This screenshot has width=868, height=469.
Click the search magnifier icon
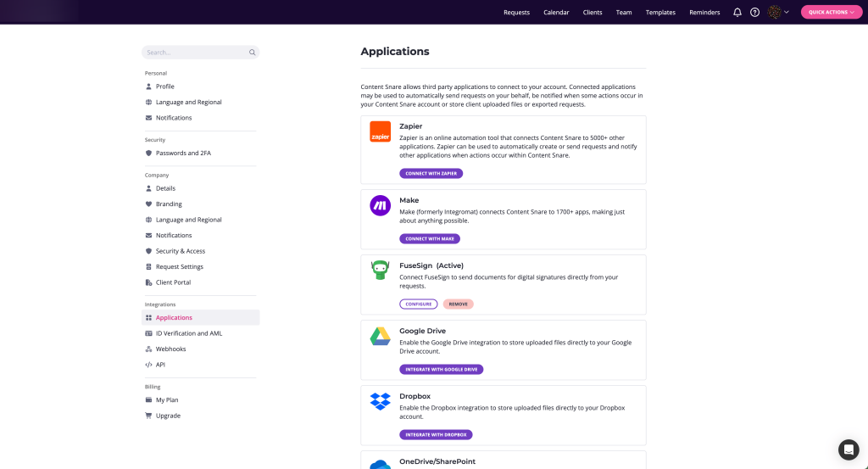click(252, 53)
